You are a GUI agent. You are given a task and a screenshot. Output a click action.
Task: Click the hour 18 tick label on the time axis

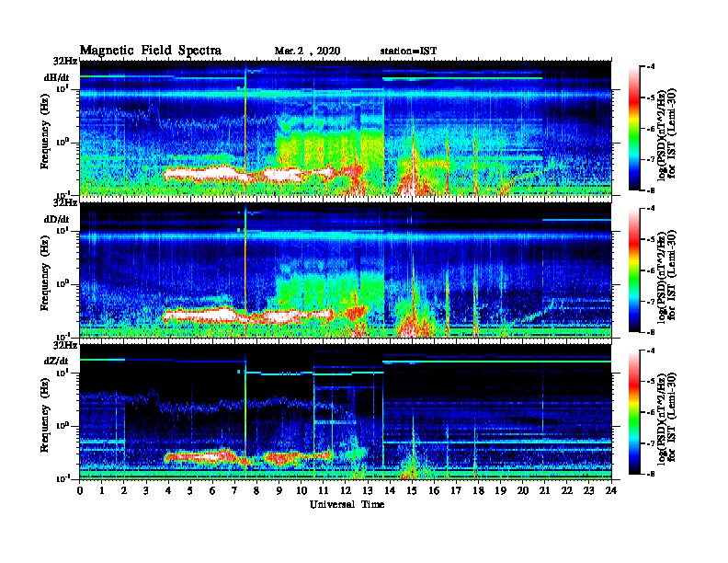click(478, 491)
